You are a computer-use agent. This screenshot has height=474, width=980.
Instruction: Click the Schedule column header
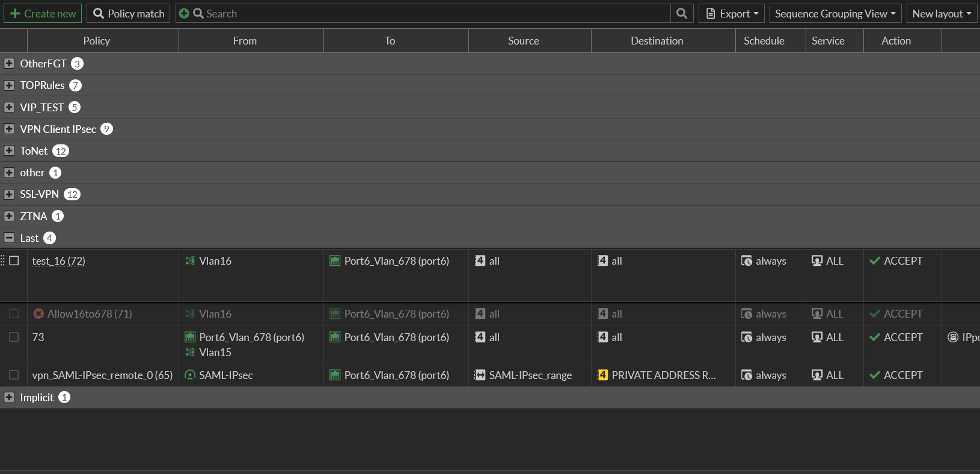771,40
